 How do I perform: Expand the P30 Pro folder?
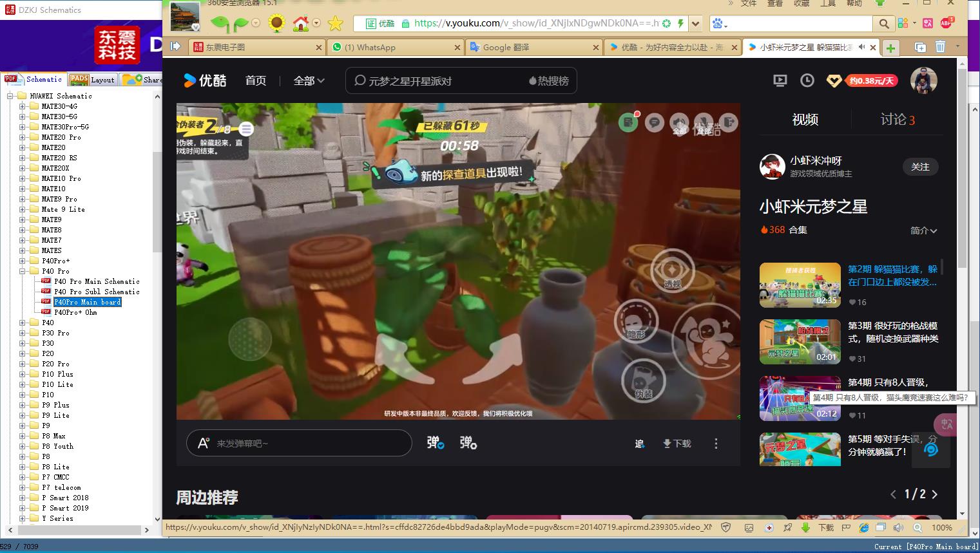[x=23, y=333]
